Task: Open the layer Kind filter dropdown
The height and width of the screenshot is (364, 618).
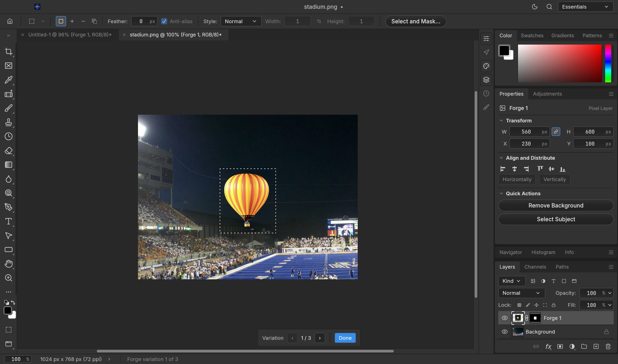Action: click(x=512, y=281)
